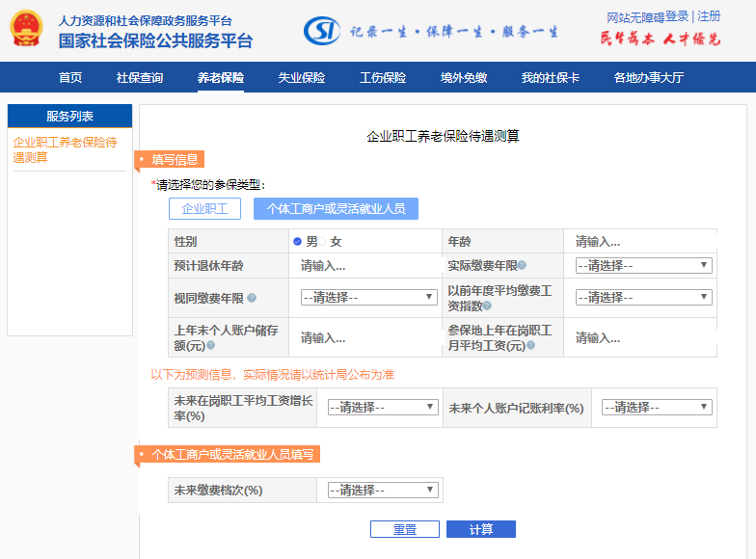Image resolution: width=756 pixels, height=559 pixels.
Task: Click help icon beside 参保地上年在岗职工月平均工资
Action: pyautogui.click(x=530, y=345)
